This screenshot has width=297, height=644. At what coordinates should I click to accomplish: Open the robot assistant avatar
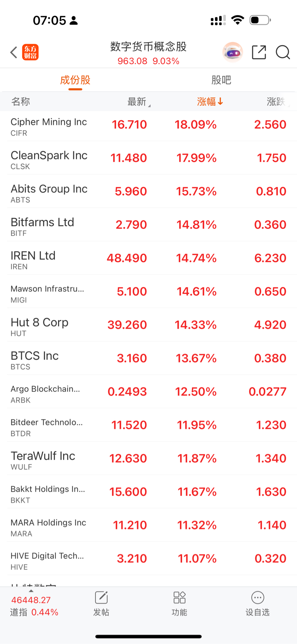[232, 52]
